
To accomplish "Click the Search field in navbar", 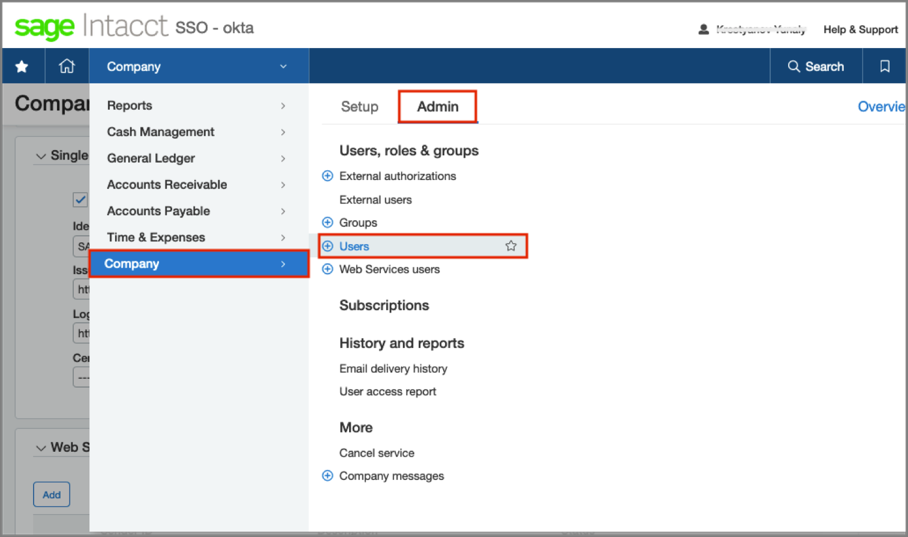I will pyautogui.click(x=816, y=67).
